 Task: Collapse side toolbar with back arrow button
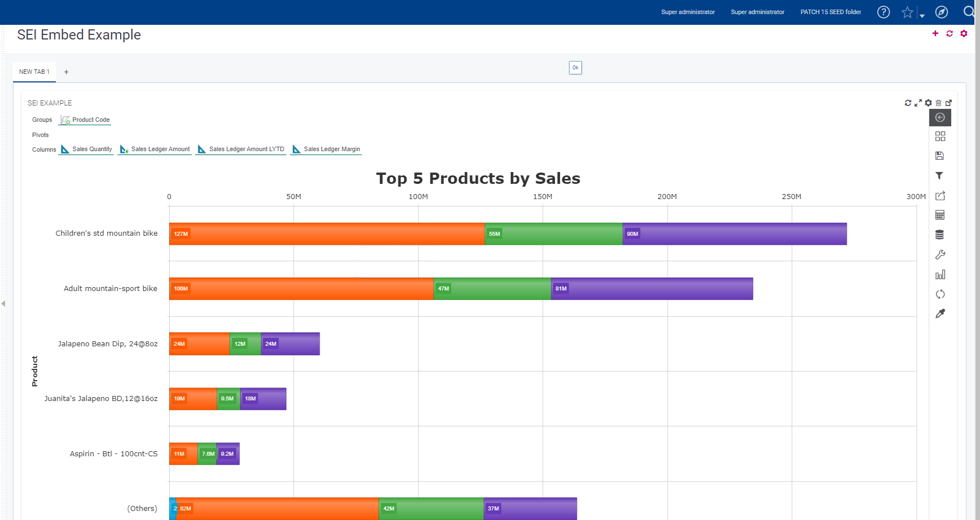pyautogui.click(x=939, y=117)
